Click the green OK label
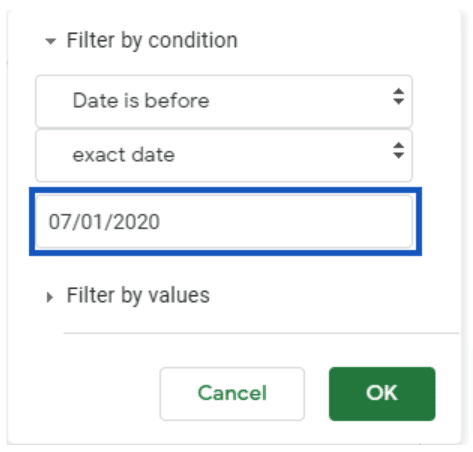 tap(382, 393)
